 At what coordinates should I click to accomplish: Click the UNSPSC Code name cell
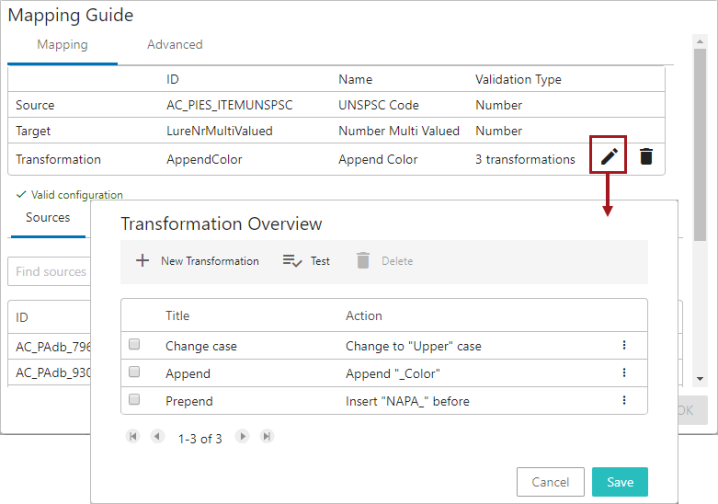click(x=378, y=105)
